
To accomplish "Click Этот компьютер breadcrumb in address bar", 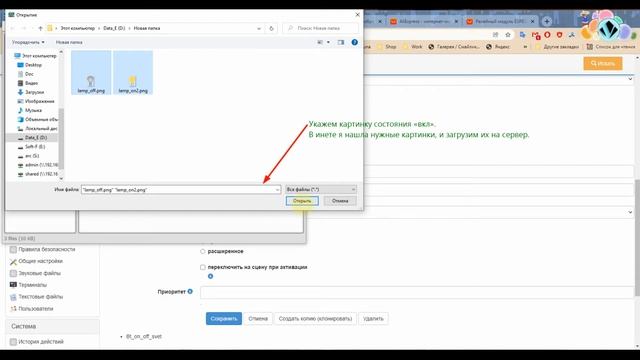I will pos(78,28).
